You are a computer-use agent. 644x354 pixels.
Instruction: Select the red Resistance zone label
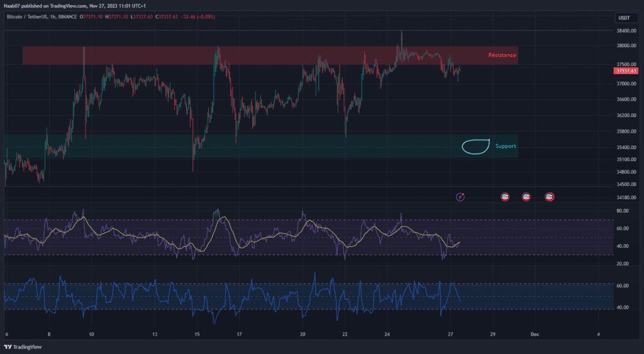[x=502, y=55]
